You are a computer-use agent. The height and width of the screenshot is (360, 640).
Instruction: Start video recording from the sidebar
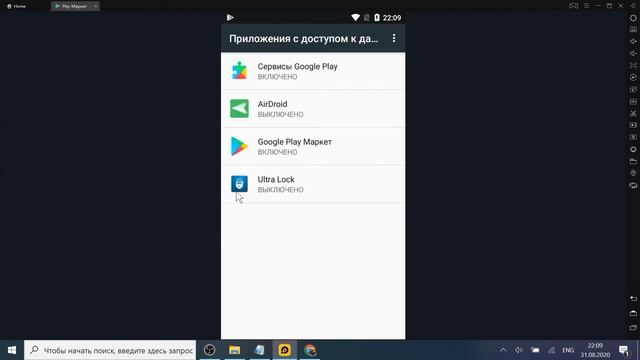pyautogui.click(x=633, y=125)
